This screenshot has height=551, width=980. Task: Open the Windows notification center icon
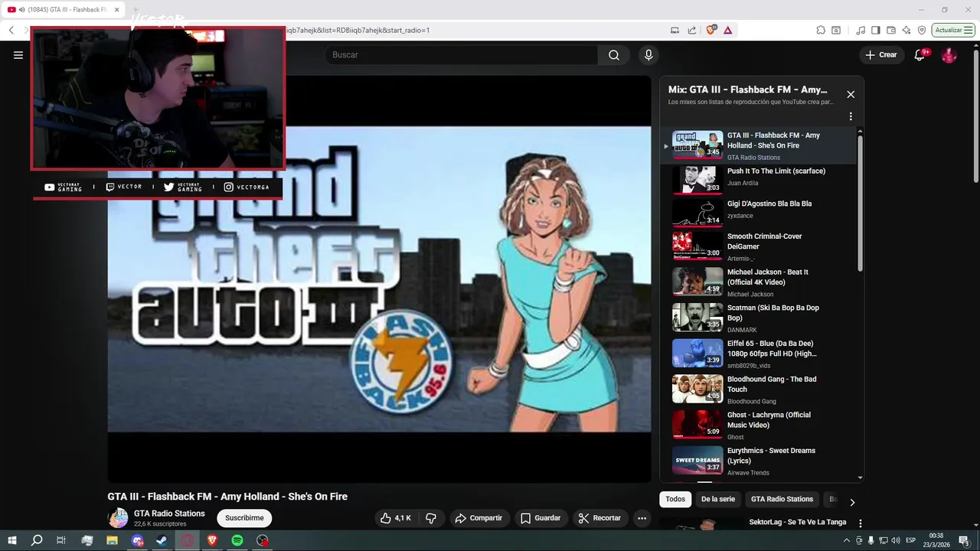coord(964,540)
